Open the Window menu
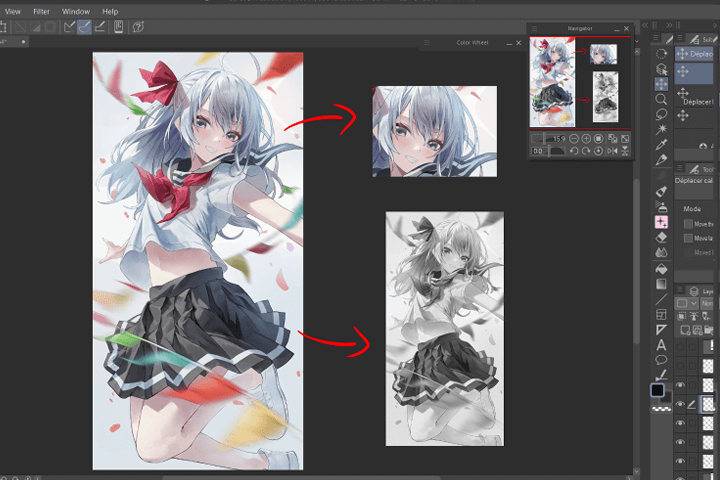The width and height of the screenshot is (720, 480). tap(76, 11)
